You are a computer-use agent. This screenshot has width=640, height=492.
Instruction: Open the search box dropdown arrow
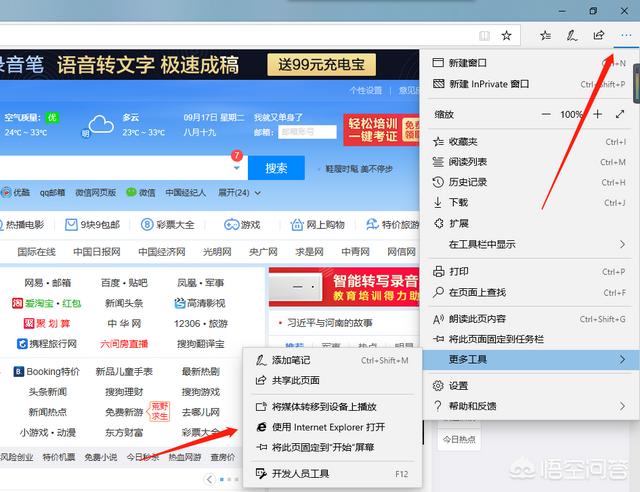(237, 168)
